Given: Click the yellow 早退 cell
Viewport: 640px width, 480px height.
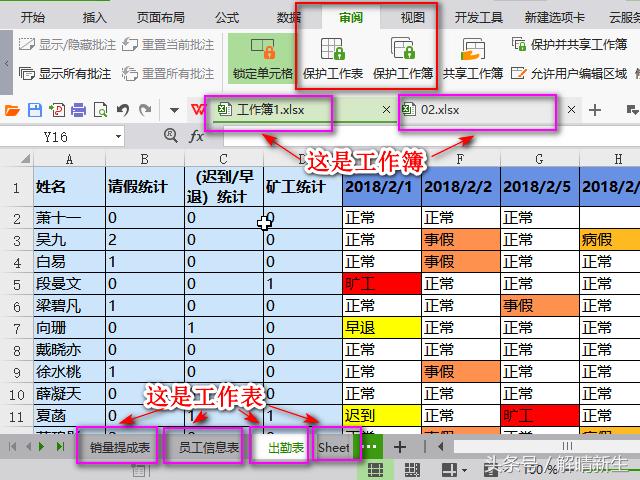Looking at the screenshot, I should (x=382, y=328).
